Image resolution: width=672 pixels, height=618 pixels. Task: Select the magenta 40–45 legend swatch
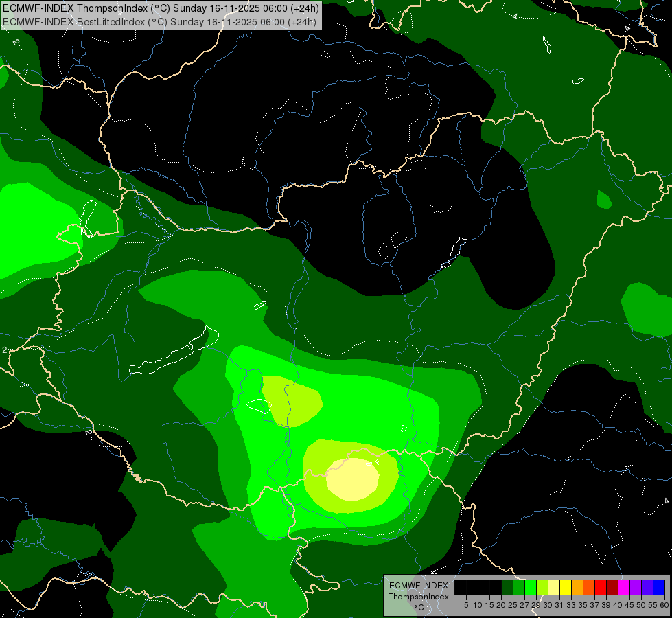pos(624,587)
